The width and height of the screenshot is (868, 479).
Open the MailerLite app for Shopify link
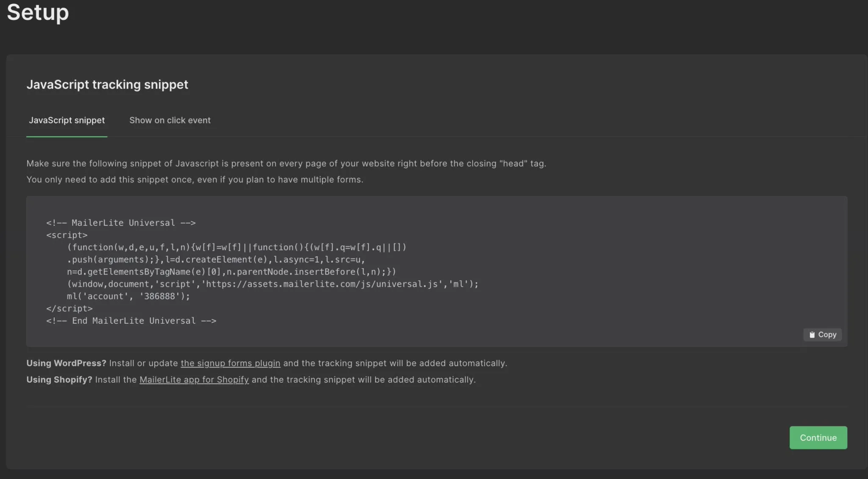[x=194, y=380]
